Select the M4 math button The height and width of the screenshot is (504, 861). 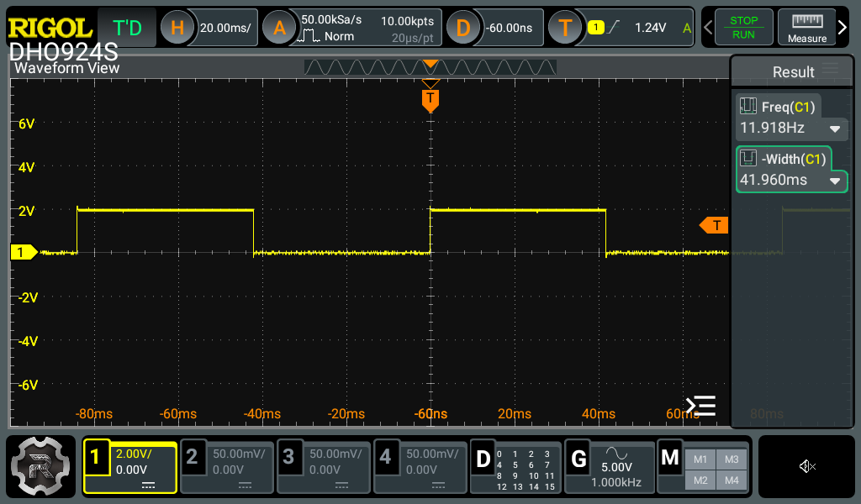tap(732, 480)
